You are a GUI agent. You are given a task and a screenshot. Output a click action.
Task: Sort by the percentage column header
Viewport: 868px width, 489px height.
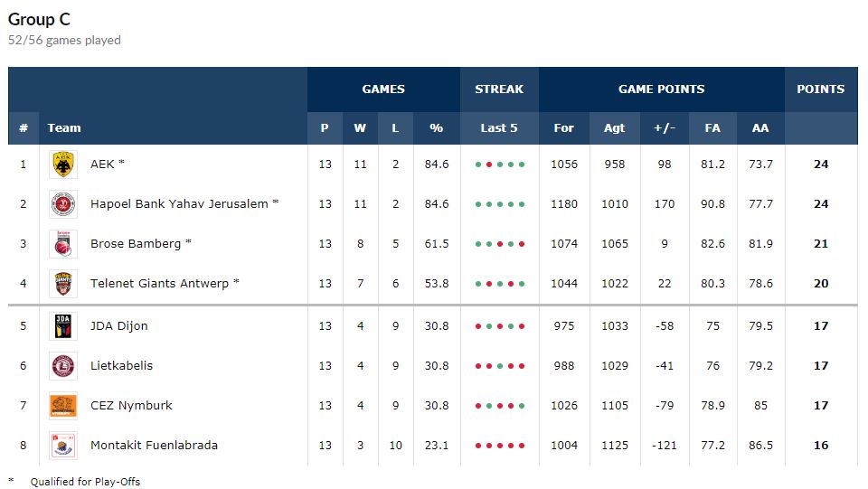pyautogui.click(x=437, y=128)
